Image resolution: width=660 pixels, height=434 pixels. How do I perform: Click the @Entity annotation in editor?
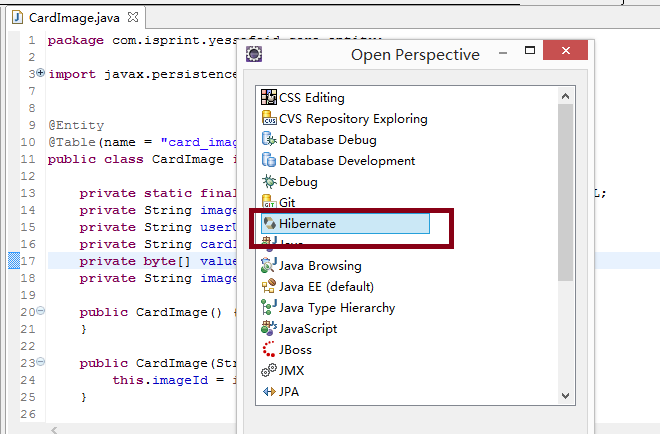click(x=76, y=125)
